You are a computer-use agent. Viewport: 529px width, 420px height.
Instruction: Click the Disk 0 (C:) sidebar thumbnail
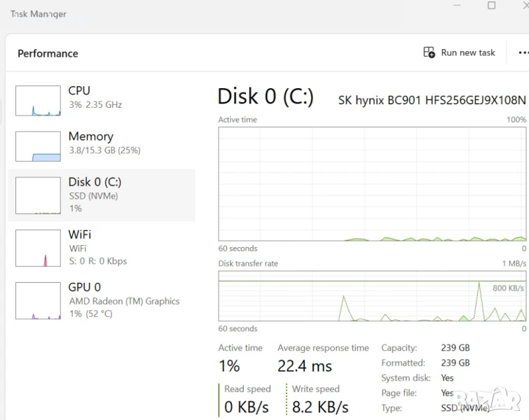coord(38,196)
